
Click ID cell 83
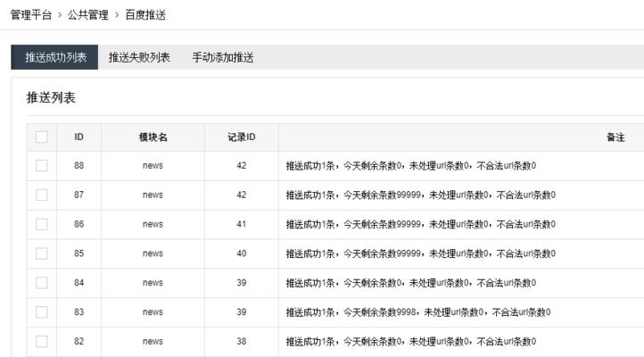78,312
